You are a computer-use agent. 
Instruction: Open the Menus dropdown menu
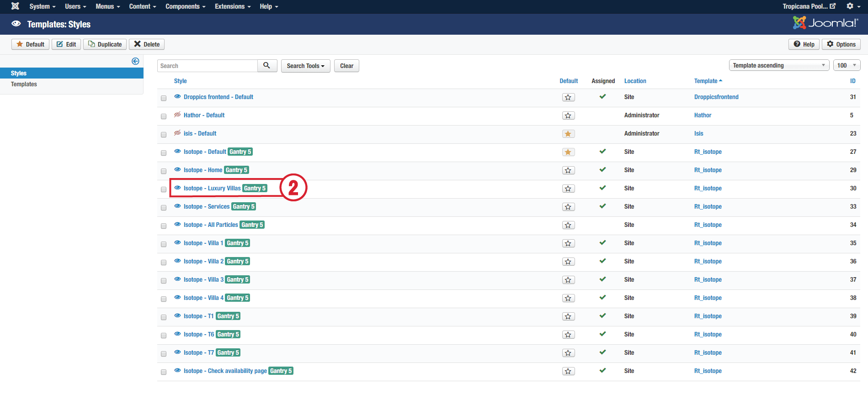(x=108, y=6)
